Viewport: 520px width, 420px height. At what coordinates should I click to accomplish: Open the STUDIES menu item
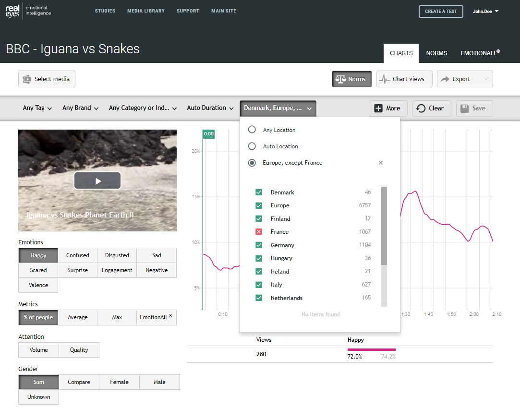click(x=105, y=11)
